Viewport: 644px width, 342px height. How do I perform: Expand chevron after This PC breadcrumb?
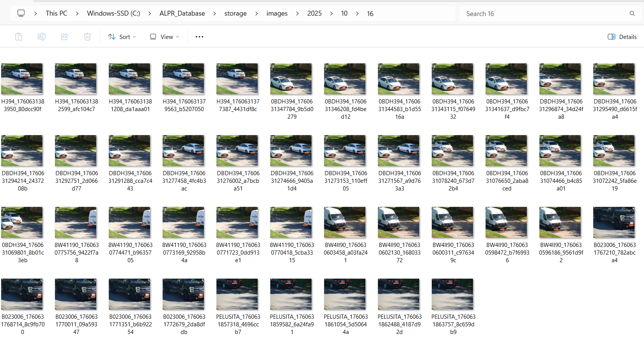pos(77,13)
